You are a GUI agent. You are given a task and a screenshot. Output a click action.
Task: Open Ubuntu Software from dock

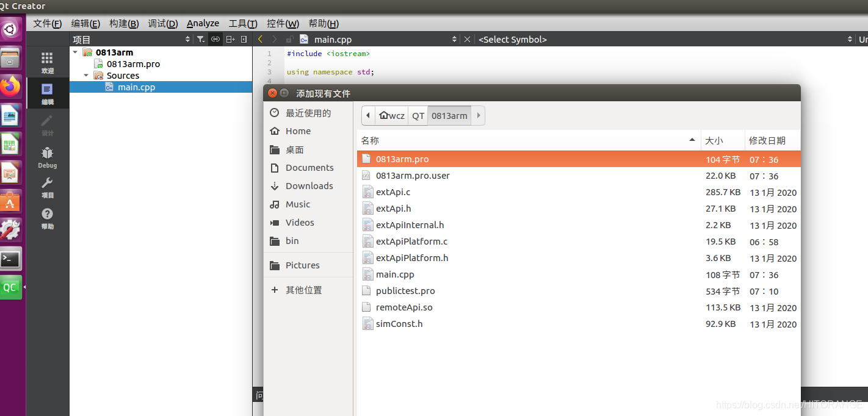pos(10,201)
